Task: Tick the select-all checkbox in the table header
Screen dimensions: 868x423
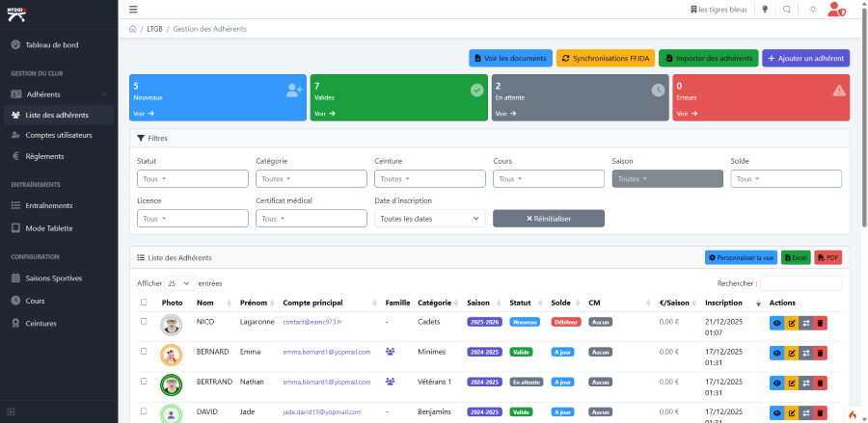Action: click(x=144, y=303)
